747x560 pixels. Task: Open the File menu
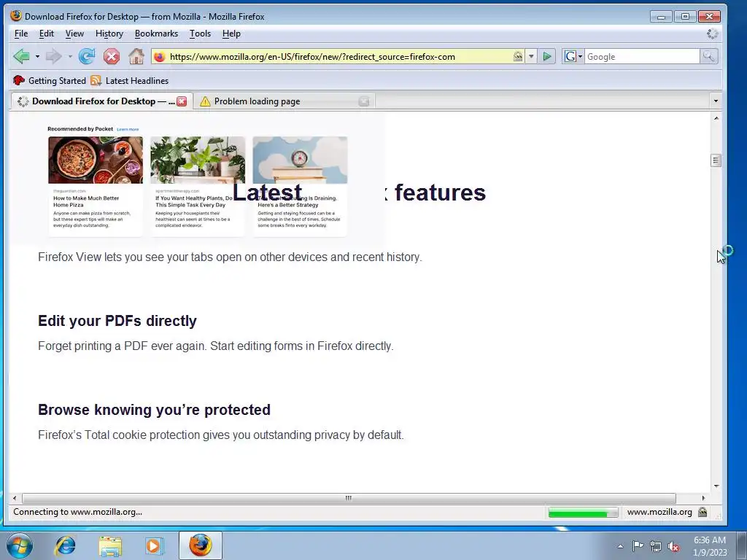click(x=21, y=34)
